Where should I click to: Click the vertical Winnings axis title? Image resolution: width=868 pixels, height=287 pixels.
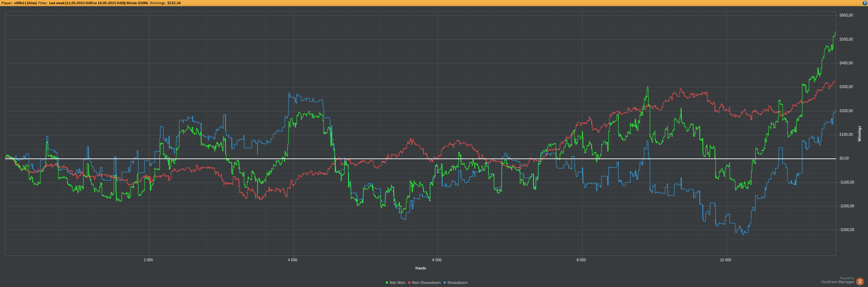859,134
